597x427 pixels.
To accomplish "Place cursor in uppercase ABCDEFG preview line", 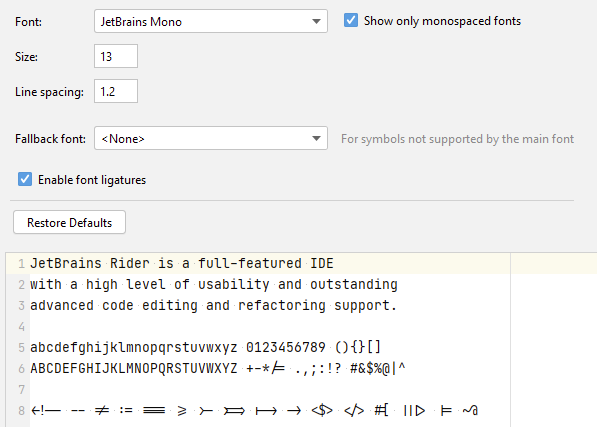I will (218, 368).
